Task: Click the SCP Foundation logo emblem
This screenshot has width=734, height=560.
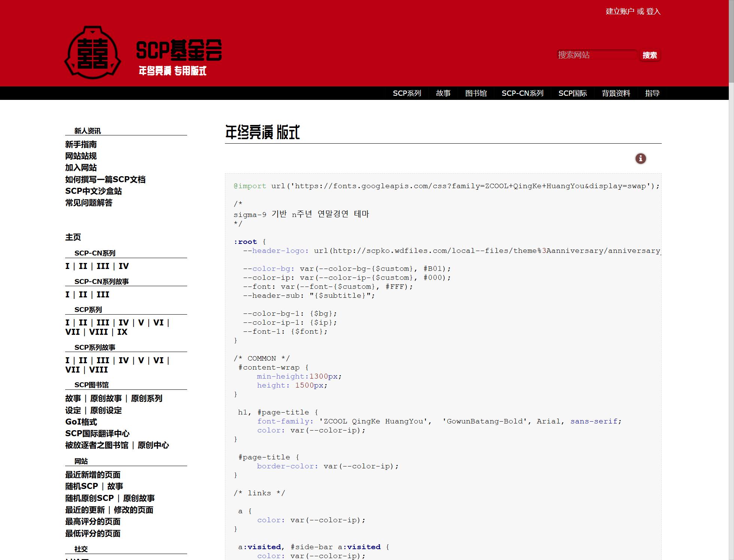Action: pyautogui.click(x=92, y=52)
